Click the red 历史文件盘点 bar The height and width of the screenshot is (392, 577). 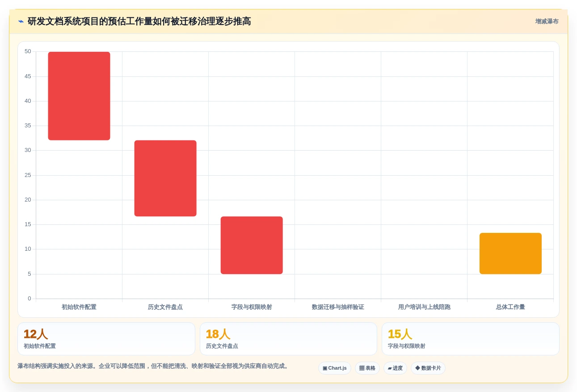165,178
